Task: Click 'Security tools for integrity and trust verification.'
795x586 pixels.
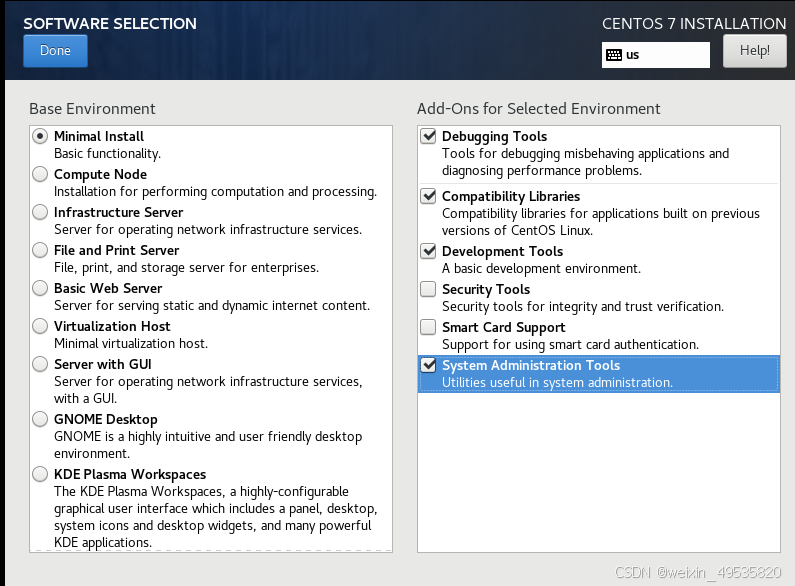Action: pos(583,307)
